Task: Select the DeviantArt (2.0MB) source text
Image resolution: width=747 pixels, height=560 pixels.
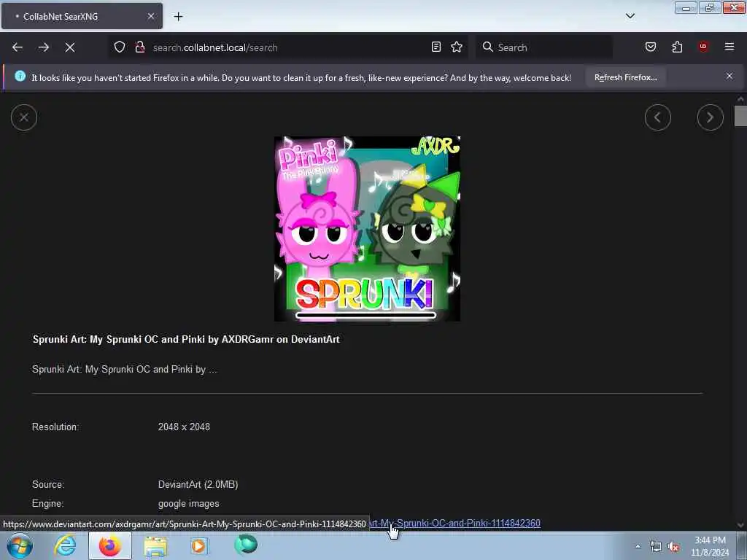Action: coord(198,484)
